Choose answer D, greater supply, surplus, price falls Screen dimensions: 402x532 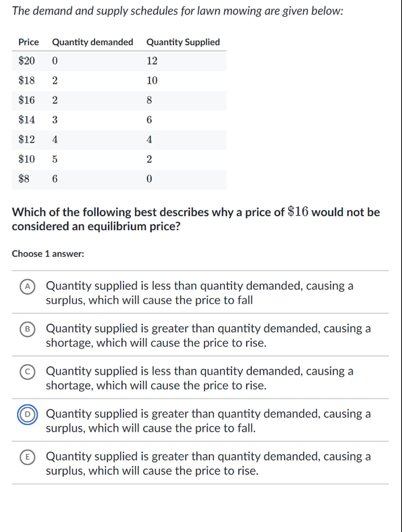(x=208, y=421)
